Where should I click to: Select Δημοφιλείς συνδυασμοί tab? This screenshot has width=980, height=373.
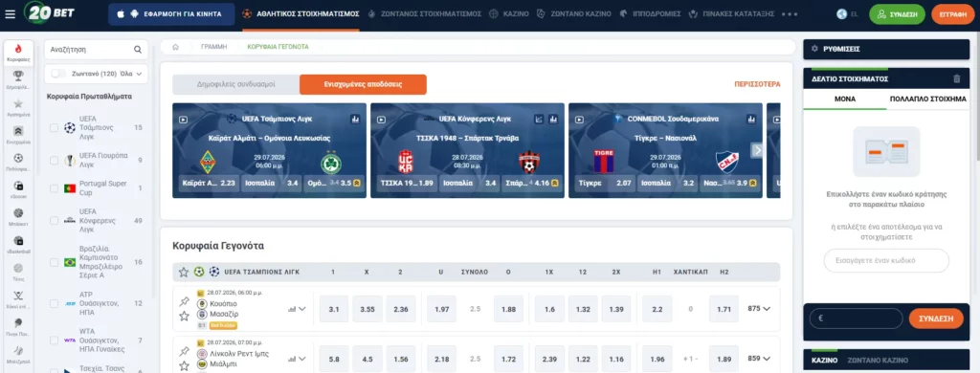point(235,84)
